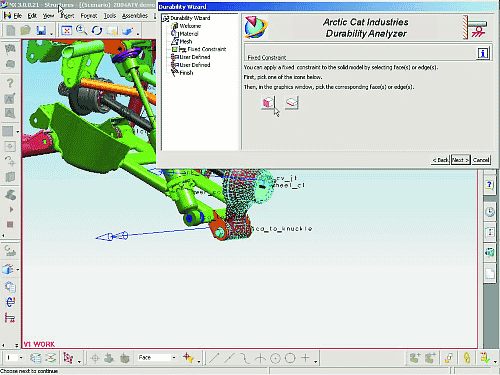Collapse the Durability Wizard tree root
The width and height of the screenshot is (500, 375).
click(165, 18)
